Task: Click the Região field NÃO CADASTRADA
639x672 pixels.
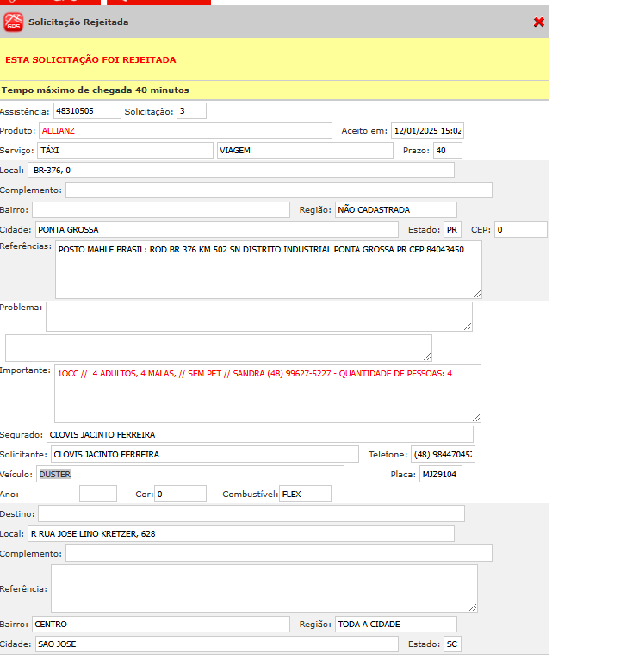Action: click(396, 209)
